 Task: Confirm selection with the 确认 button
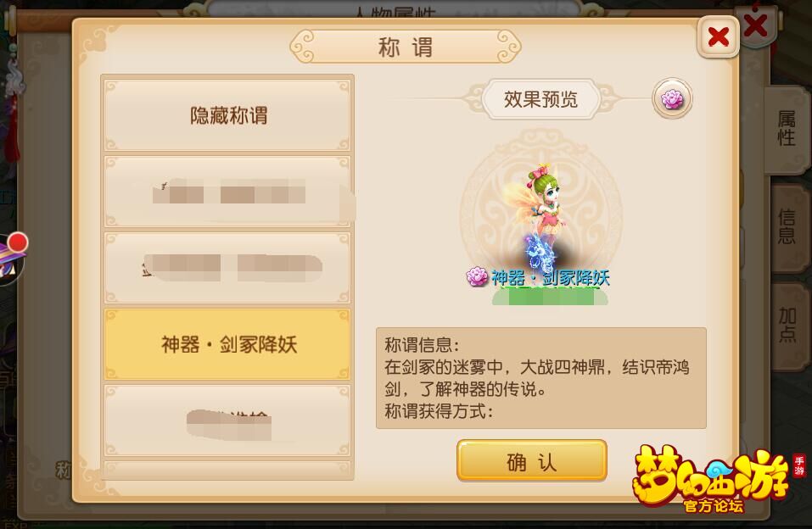point(532,460)
